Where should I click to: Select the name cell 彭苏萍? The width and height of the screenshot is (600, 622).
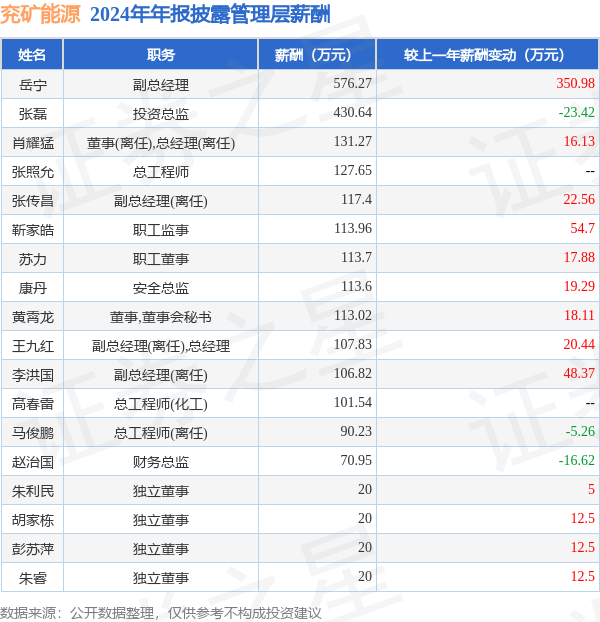[33, 549]
